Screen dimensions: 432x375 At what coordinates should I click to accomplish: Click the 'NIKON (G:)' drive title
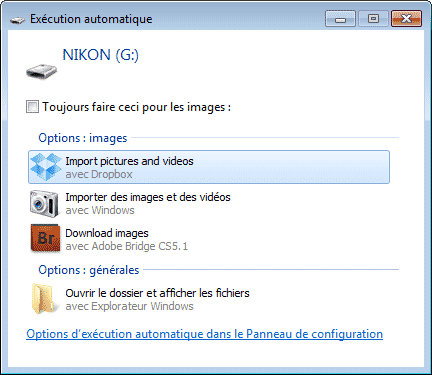[x=100, y=55]
